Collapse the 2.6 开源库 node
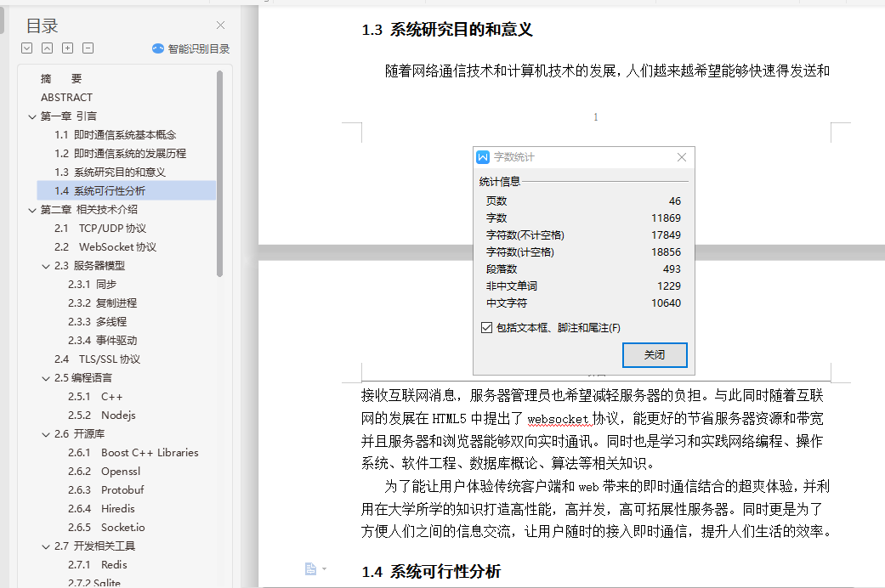This screenshot has width=885, height=588. click(x=46, y=434)
